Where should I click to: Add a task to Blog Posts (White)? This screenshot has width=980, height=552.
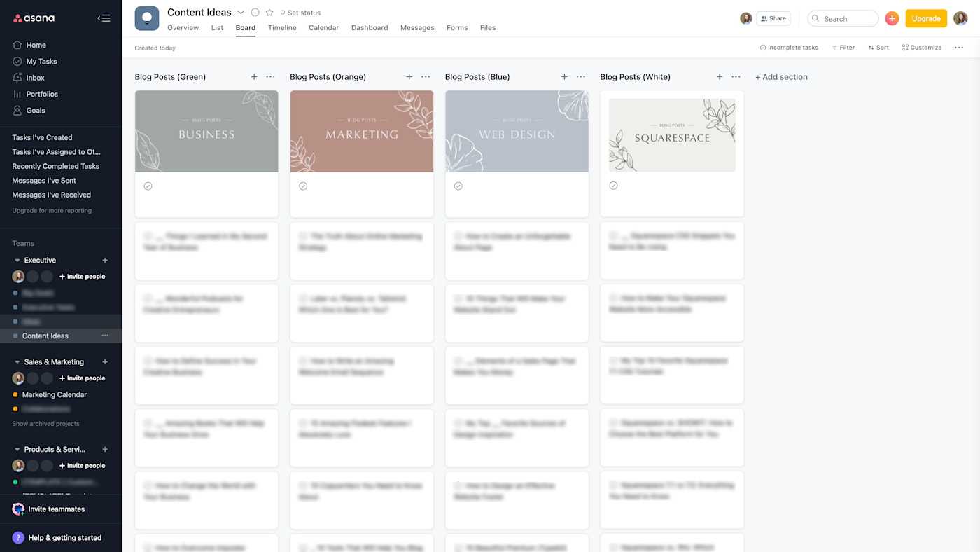click(720, 77)
